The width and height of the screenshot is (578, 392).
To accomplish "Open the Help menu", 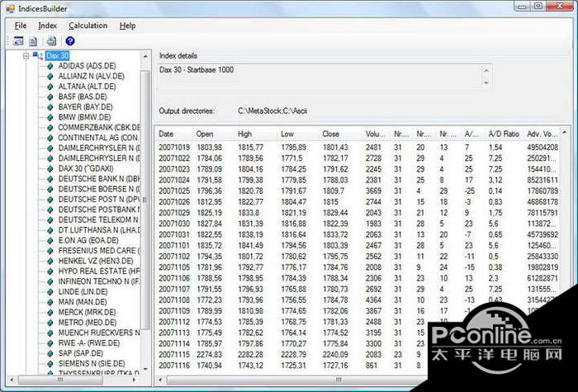I will 127,26.
